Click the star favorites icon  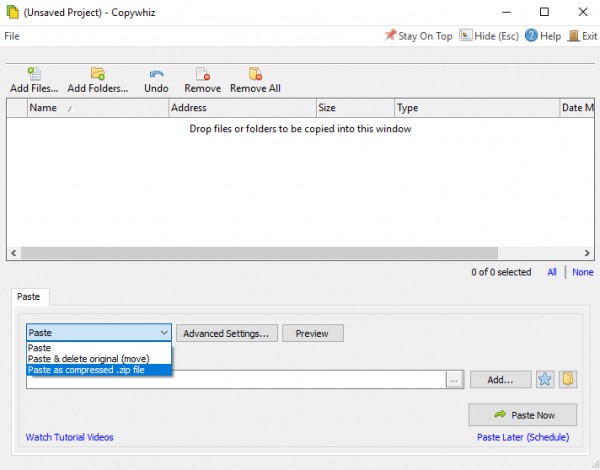click(545, 379)
